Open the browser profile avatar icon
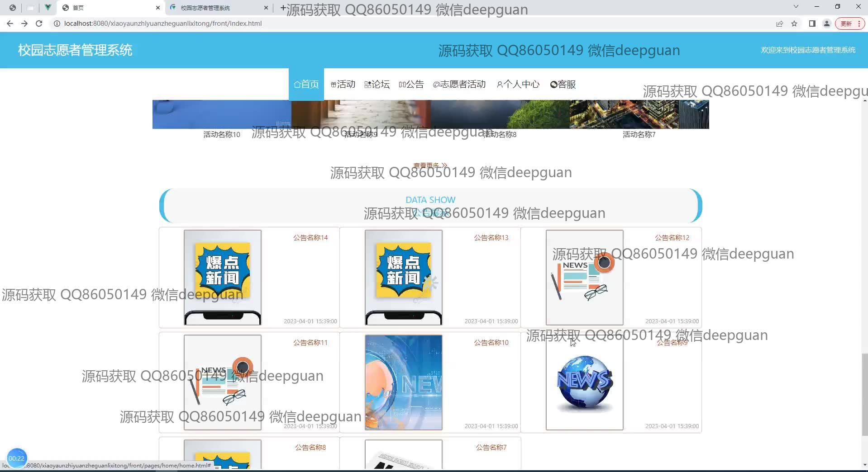The height and width of the screenshot is (472, 868). [827, 24]
